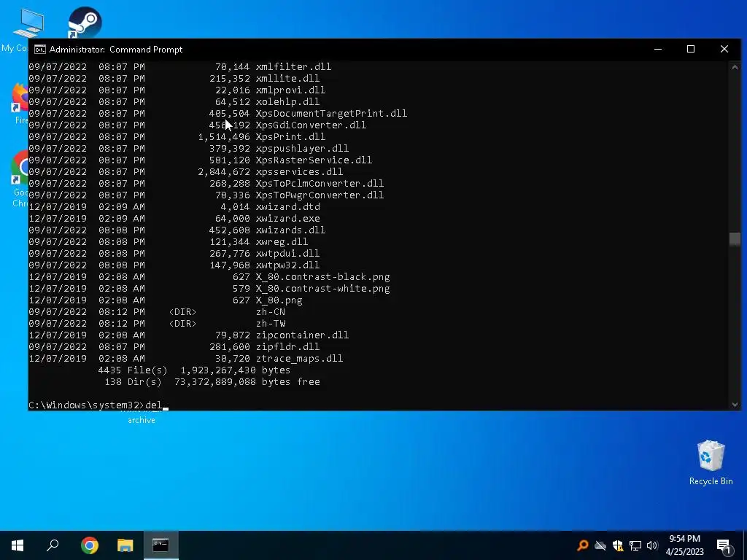This screenshot has width=747, height=560.
Task: Open the notification Action Center icon
Action: coord(724,545)
